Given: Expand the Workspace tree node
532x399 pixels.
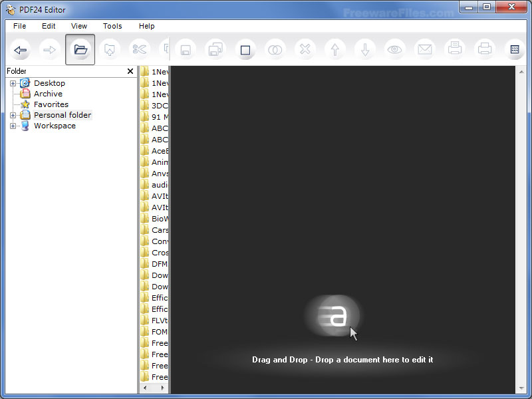Looking at the screenshot, I should pyautogui.click(x=13, y=125).
